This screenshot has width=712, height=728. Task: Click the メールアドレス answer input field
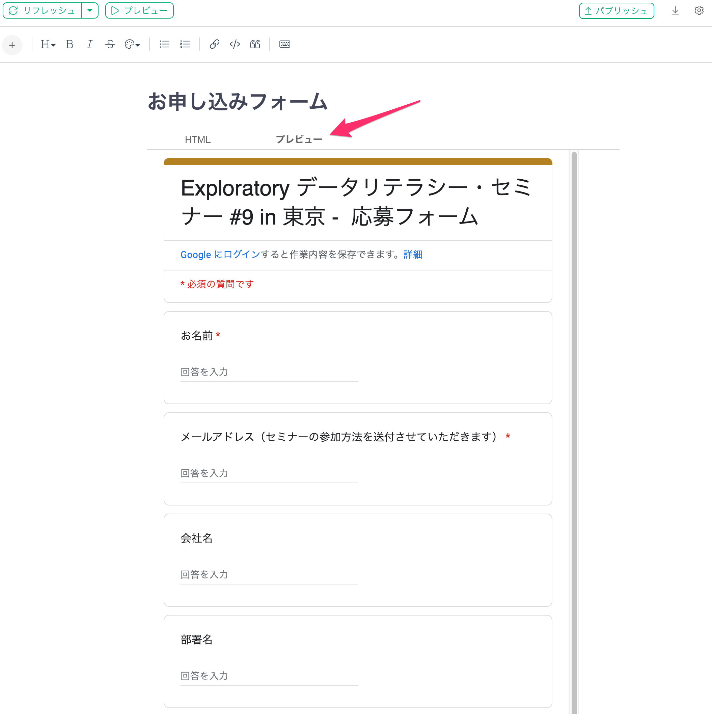click(x=269, y=473)
